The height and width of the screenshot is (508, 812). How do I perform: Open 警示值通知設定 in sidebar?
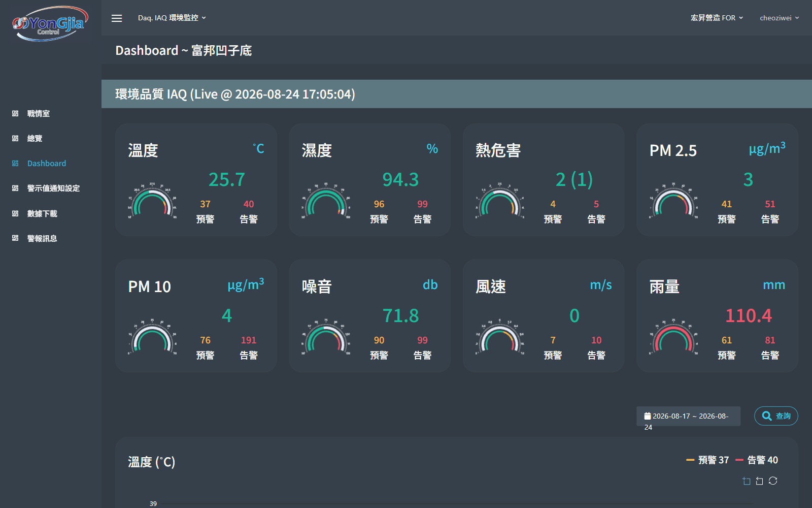click(x=53, y=188)
